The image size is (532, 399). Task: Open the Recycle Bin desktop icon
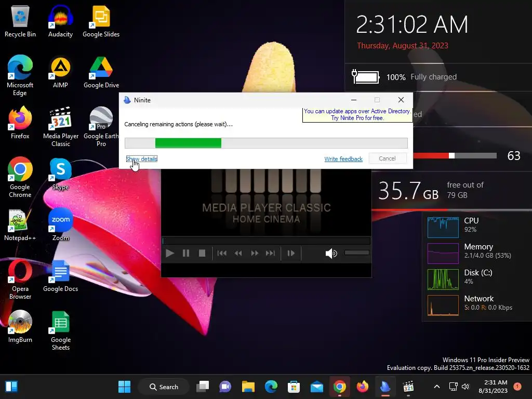click(x=20, y=21)
